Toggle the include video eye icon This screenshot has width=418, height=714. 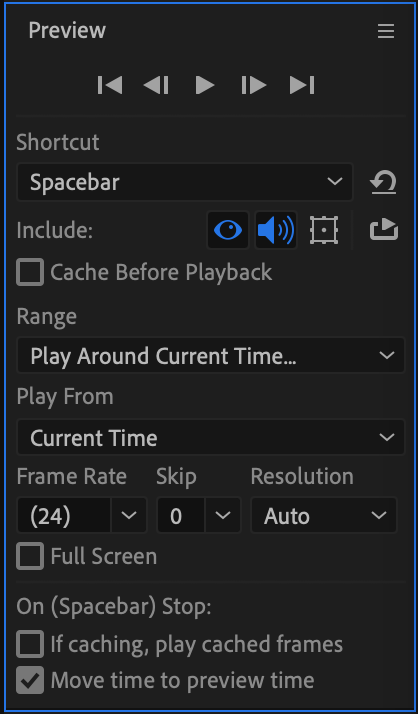tap(228, 230)
